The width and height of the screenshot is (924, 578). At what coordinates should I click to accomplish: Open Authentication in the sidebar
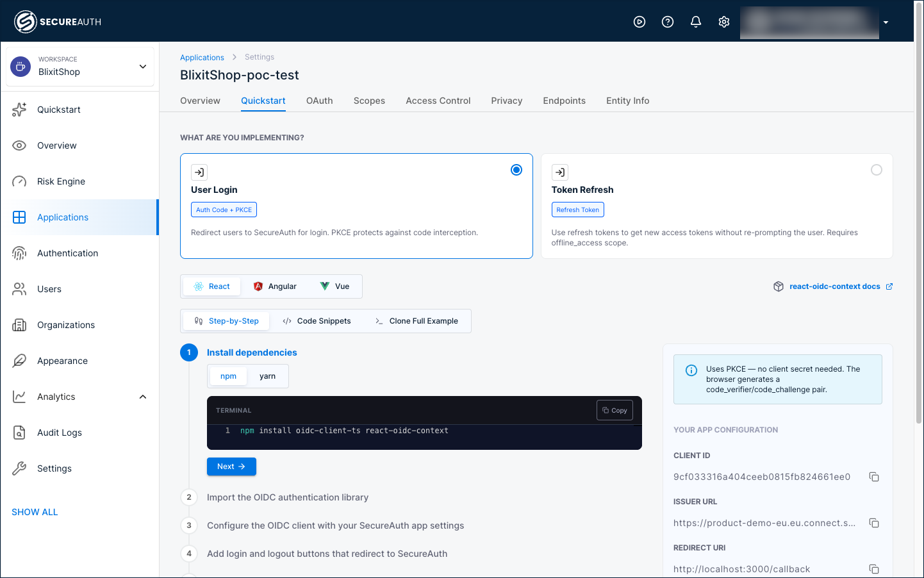79,253
